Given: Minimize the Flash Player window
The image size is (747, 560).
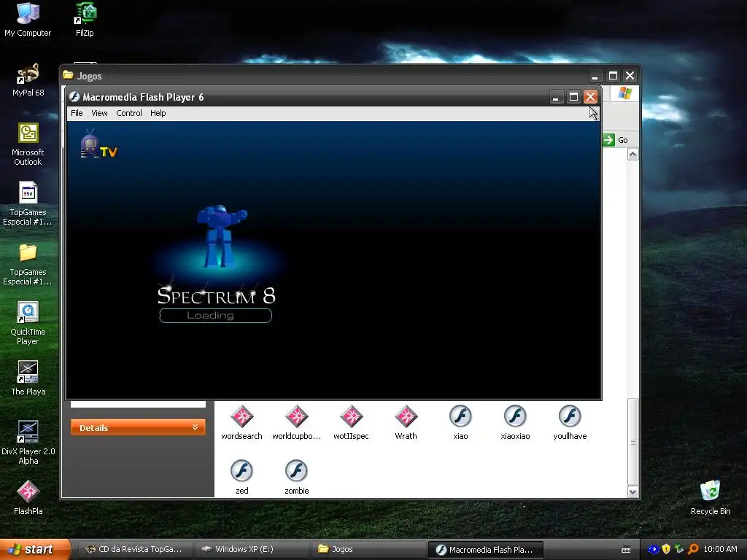Looking at the screenshot, I should pos(556,97).
